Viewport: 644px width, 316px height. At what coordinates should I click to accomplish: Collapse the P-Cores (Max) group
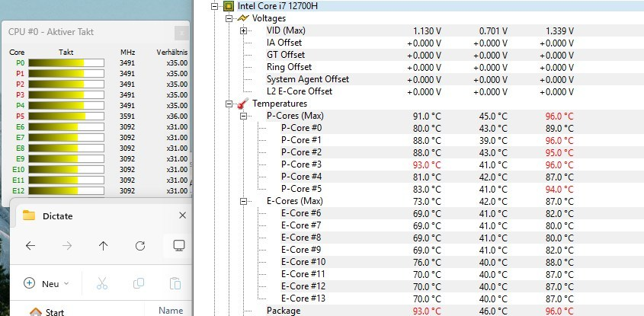point(244,117)
